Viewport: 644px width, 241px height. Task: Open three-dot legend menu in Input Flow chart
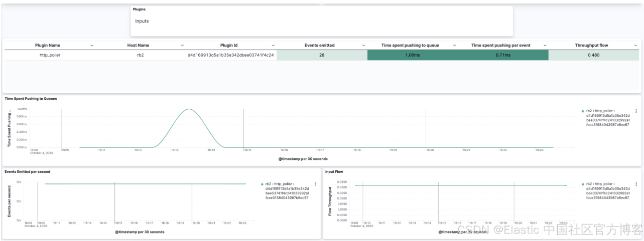[x=636, y=184]
